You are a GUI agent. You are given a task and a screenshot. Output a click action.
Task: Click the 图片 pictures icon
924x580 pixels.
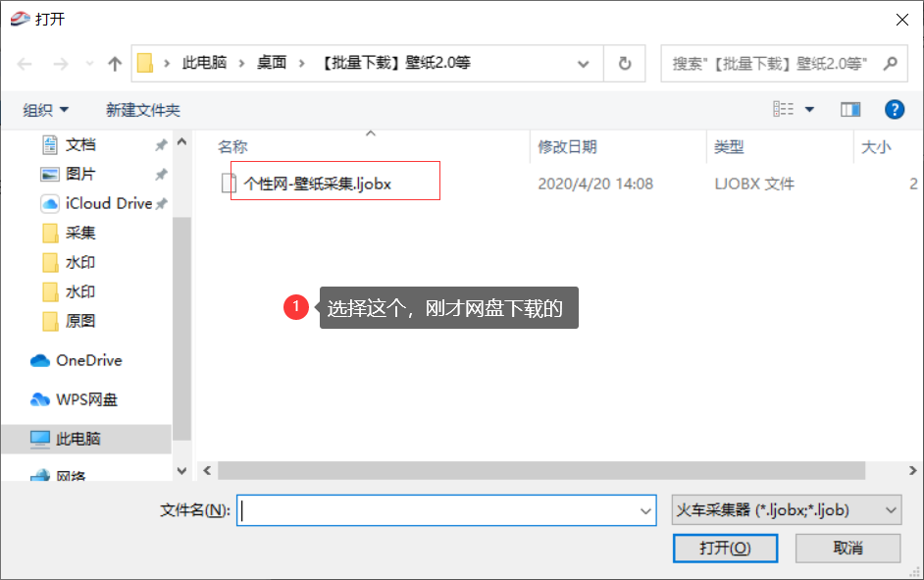pos(49,175)
